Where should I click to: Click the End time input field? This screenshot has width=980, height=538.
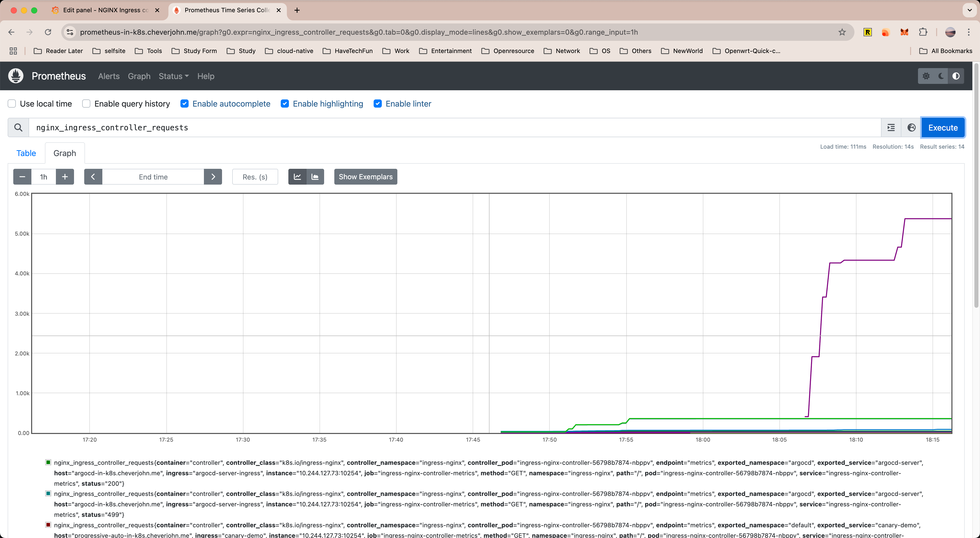tap(153, 177)
